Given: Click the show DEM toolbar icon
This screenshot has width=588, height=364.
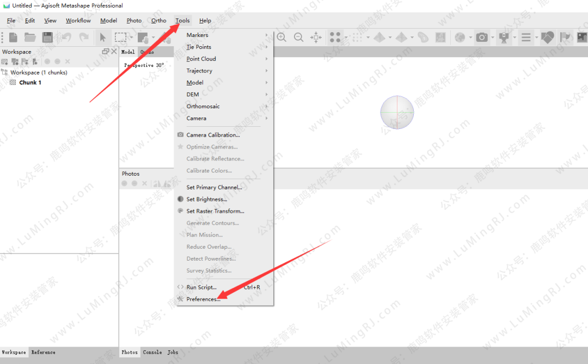Looking at the screenshot, I should (423, 37).
